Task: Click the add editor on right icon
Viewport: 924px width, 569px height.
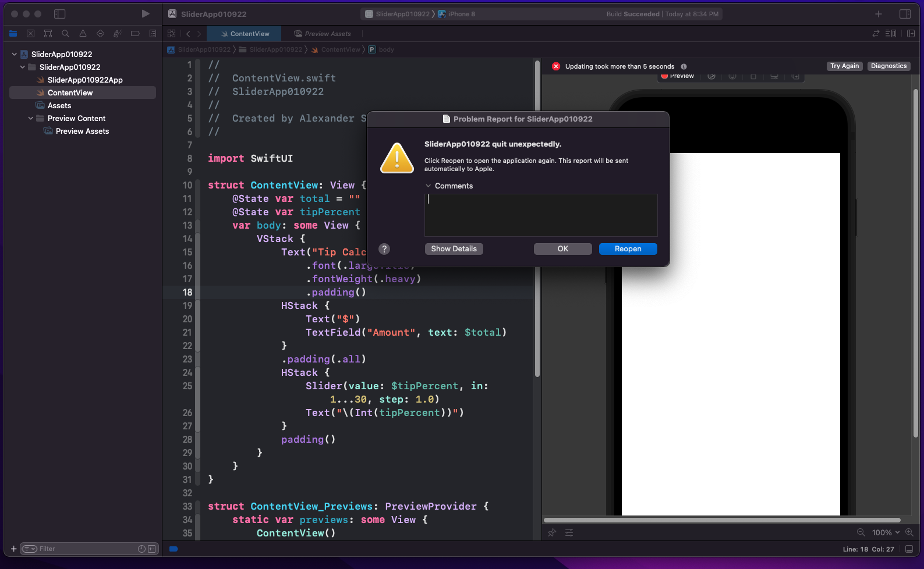Action: click(911, 34)
